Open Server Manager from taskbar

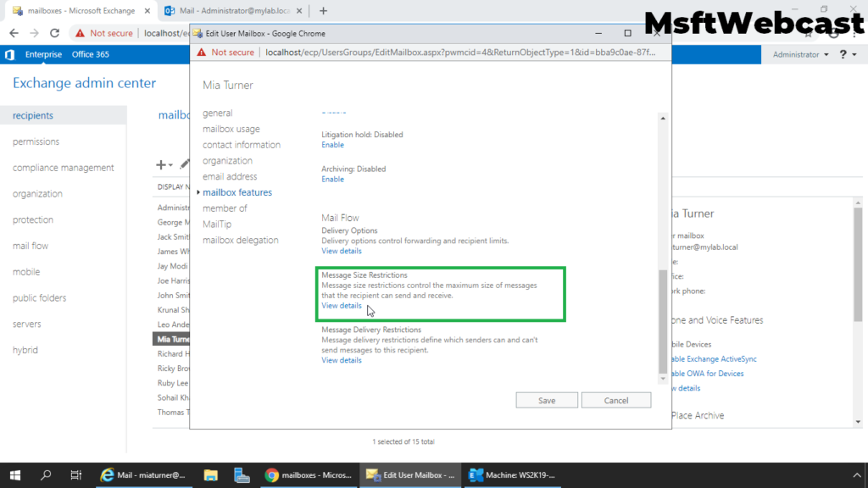coord(242,474)
